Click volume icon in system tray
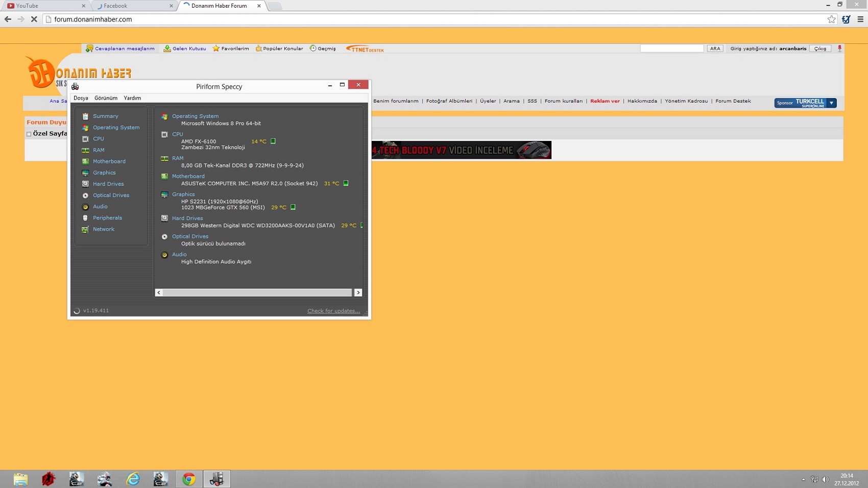The width and height of the screenshot is (868, 488). pyautogui.click(x=826, y=479)
